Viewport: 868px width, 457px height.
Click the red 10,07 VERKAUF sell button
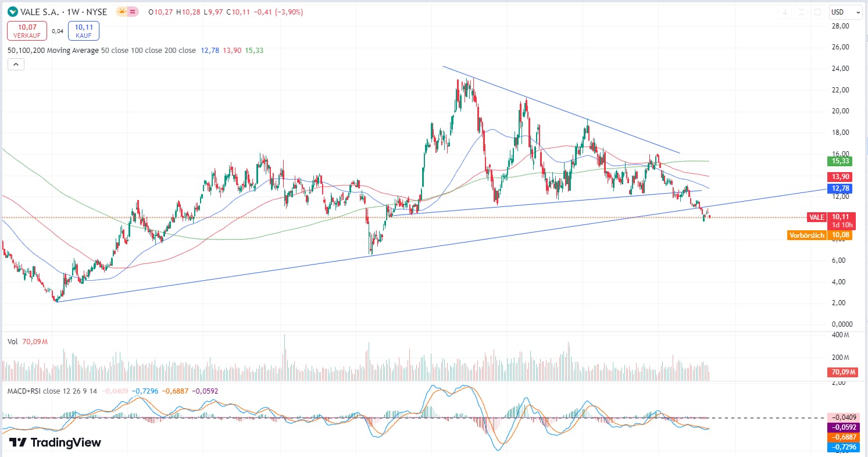26,31
